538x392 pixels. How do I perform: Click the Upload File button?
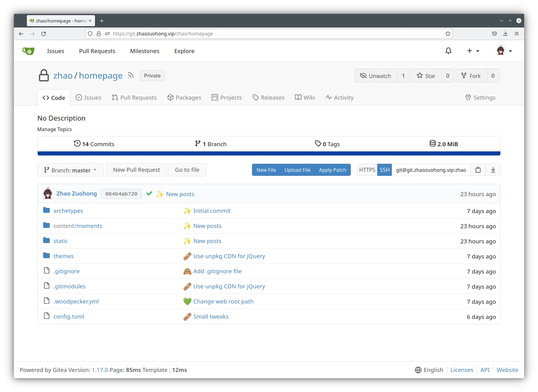pos(297,170)
